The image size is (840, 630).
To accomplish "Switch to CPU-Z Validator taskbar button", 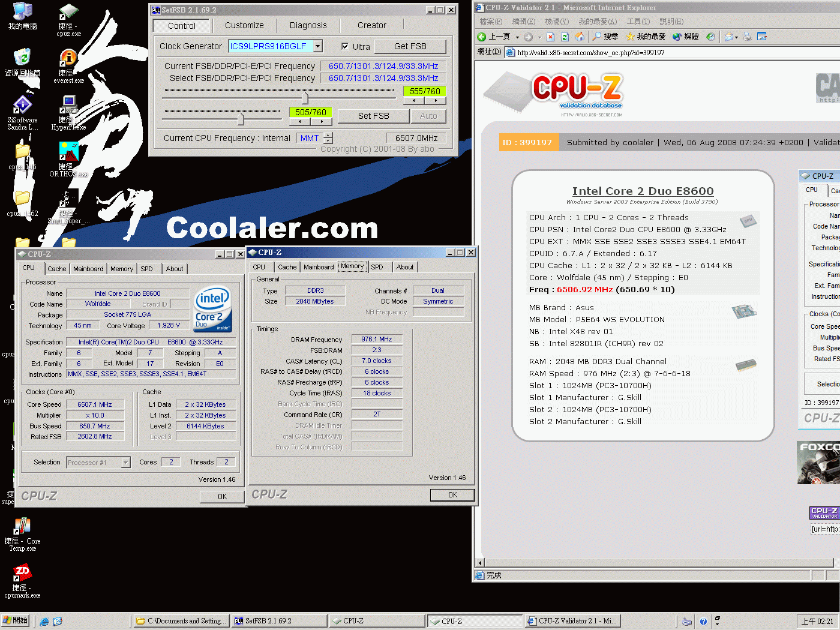I will click(572, 621).
